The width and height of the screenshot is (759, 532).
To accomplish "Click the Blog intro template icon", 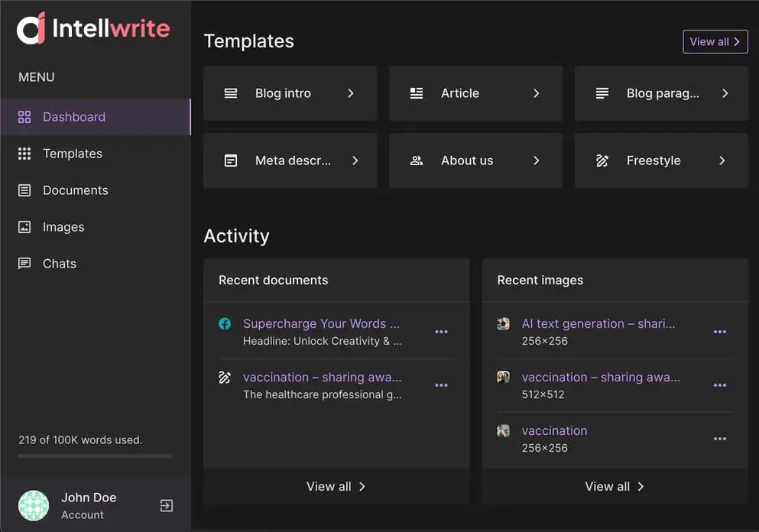I will click(x=231, y=93).
